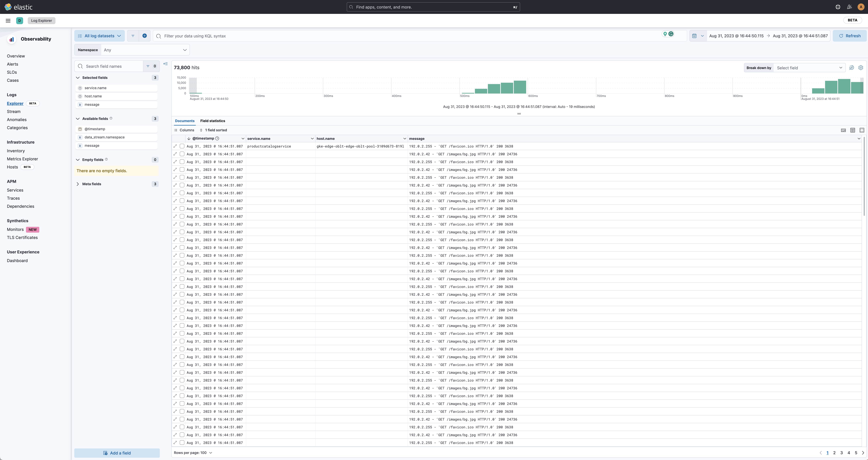Open Services under APM navigation
868x460 pixels.
pyautogui.click(x=15, y=190)
